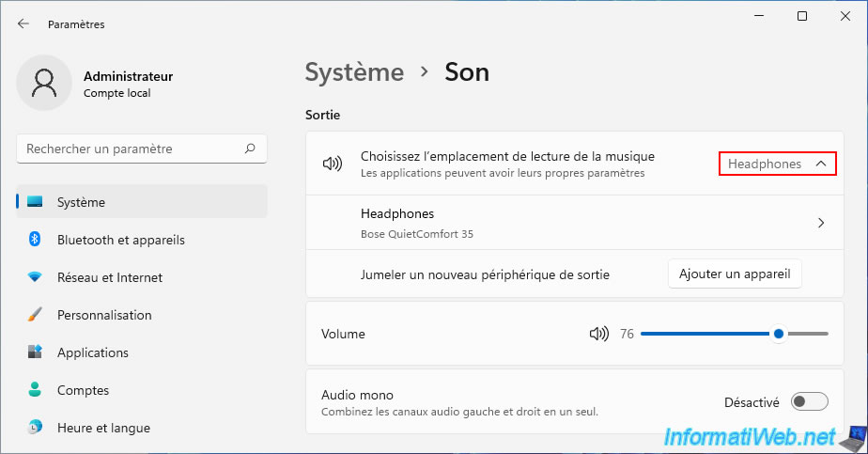Viewport: 868px width, 454px height.
Task: Mute volume using the speaker icon
Action: click(x=598, y=334)
